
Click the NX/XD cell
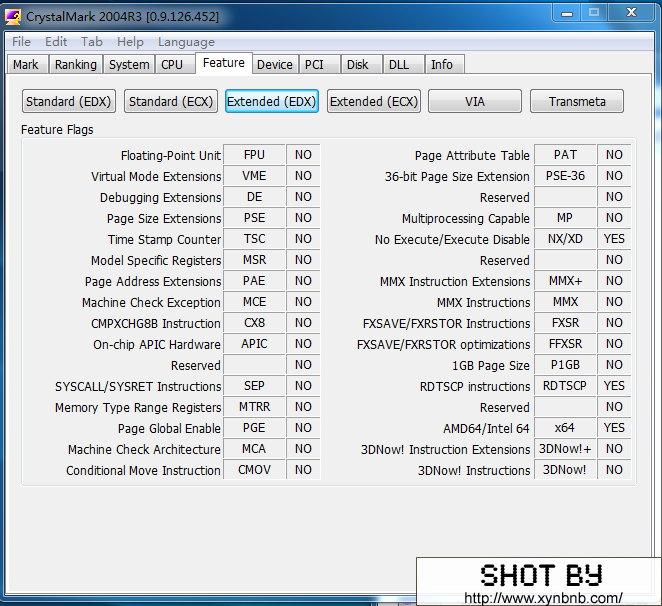tap(565, 239)
